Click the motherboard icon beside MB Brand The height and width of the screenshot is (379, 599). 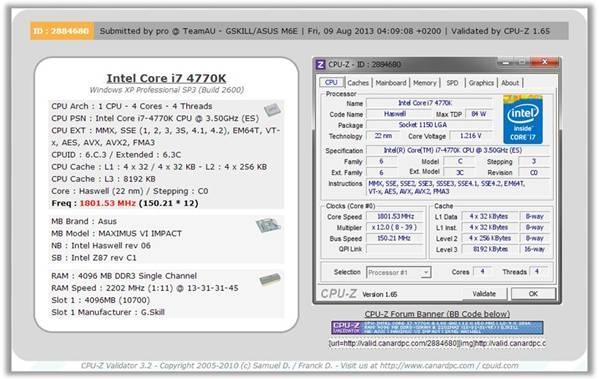269,225
